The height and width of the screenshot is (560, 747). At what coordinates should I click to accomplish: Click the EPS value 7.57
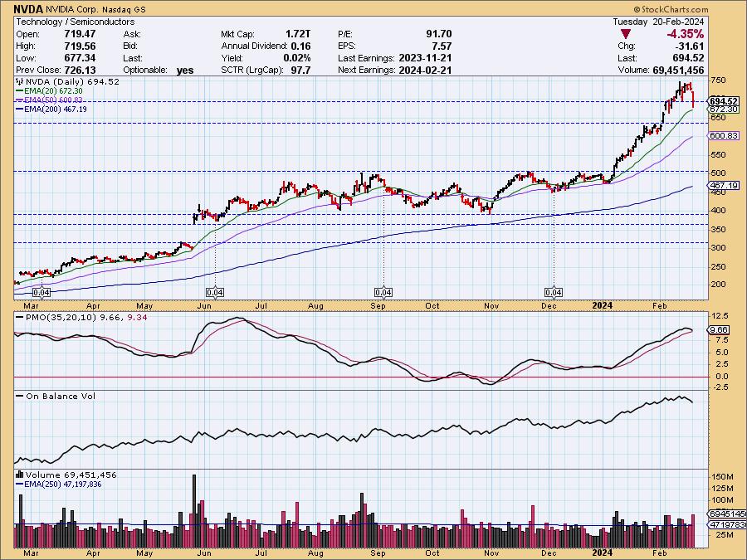(442, 46)
